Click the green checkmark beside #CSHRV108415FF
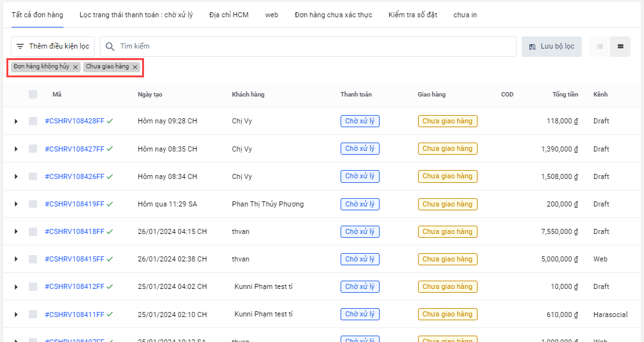 pos(110,259)
